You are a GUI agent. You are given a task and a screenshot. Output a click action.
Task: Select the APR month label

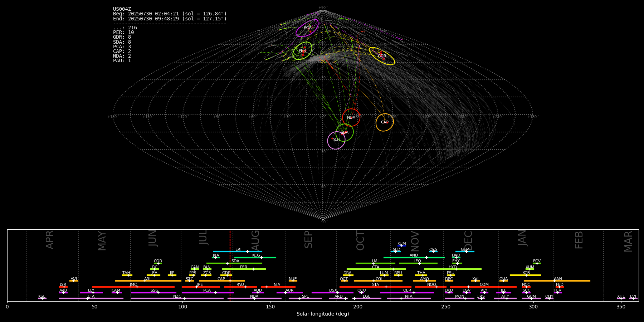click(50, 240)
